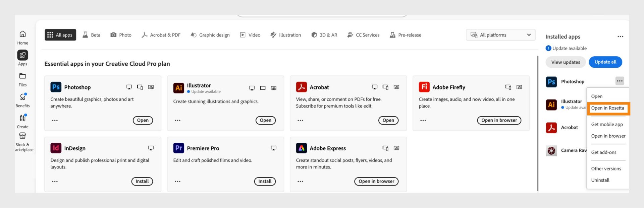Choose Get mobile app menu item
The width and height of the screenshot is (644, 208).
point(607,124)
